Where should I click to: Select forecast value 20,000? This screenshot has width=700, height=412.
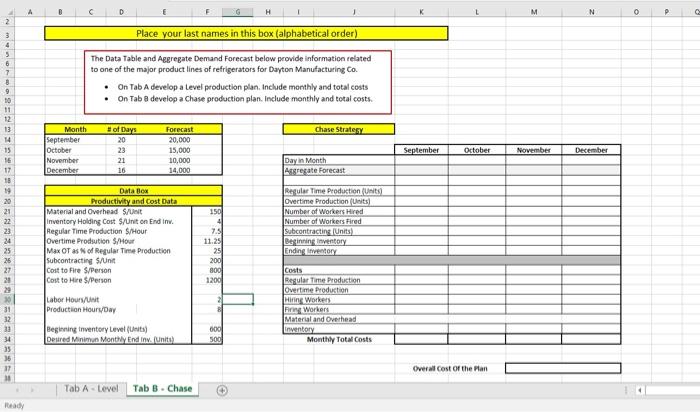point(179,140)
